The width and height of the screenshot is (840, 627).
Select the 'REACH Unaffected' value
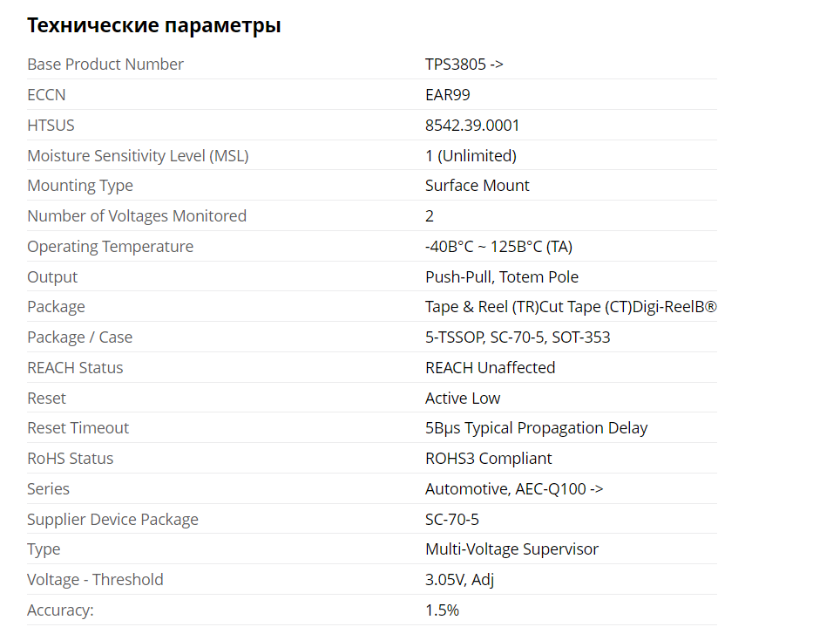(x=491, y=368)
